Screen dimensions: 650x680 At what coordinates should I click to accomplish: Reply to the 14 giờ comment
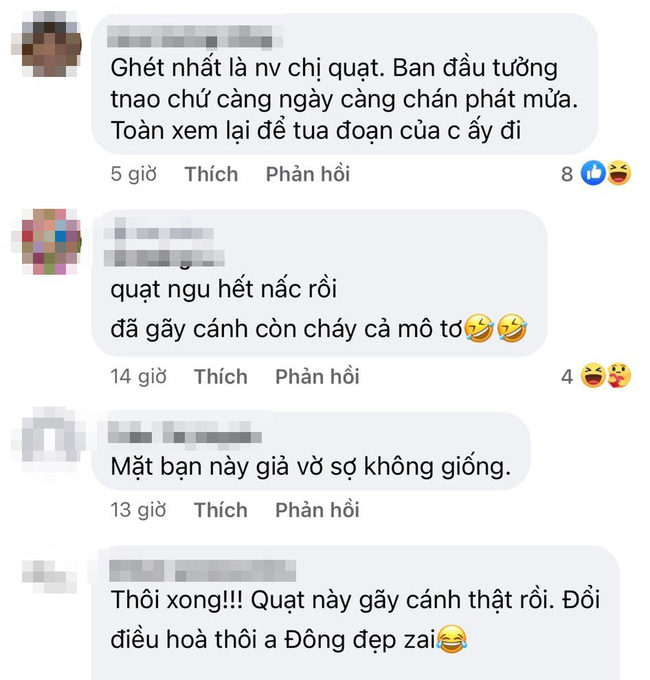pyautogui.click(x=317, y=376)
